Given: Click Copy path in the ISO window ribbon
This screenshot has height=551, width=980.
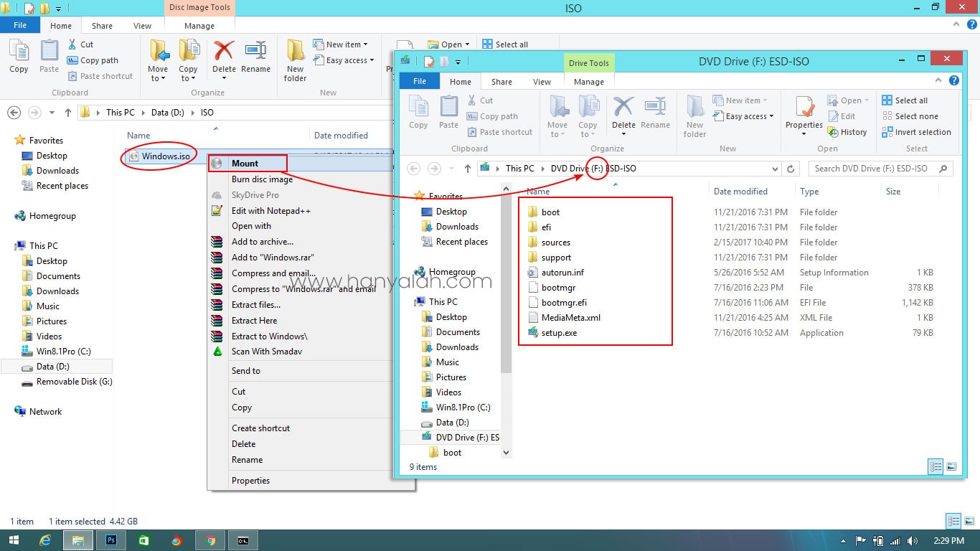Looking at the screenshot, I should [x=93, y=60].
